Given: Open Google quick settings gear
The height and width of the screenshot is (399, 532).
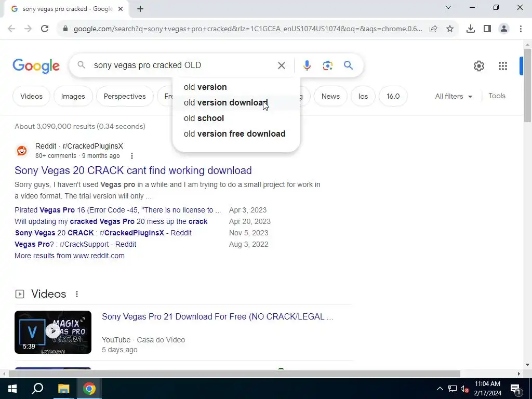Looking at the screenshot, I should pyautogui.click(x=478, y=66).
